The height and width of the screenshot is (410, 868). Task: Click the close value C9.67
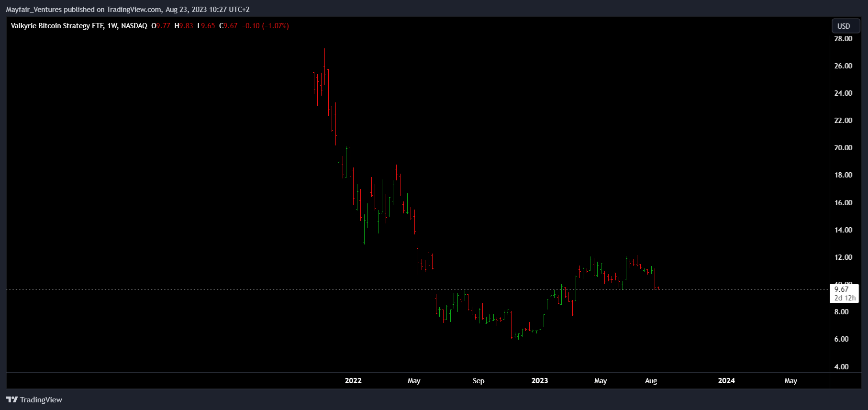228,26
